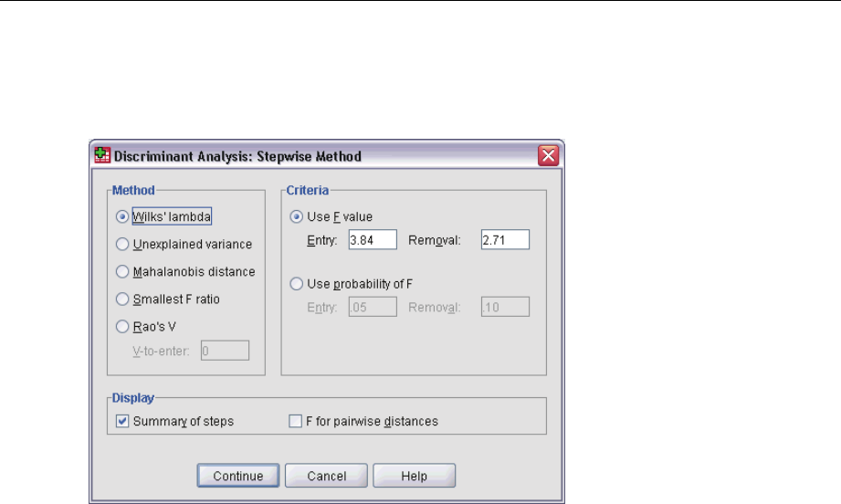Click the F value Entry field 3.84

(373, 239)
